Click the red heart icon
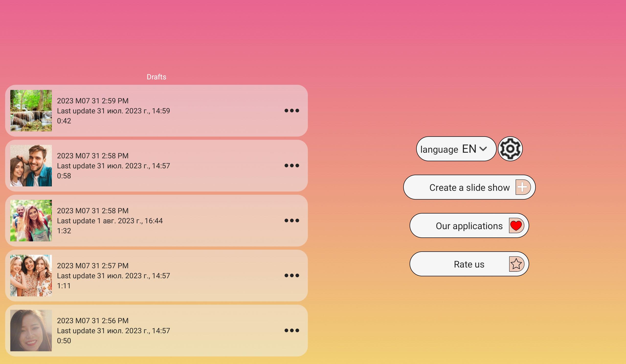The width and height of the screenshot is (626, 364). pos(516,225)
